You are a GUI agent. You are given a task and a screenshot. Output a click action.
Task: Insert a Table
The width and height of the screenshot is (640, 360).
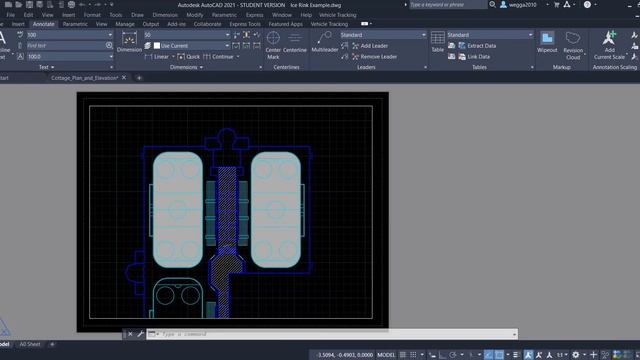(x=438, y=42)
